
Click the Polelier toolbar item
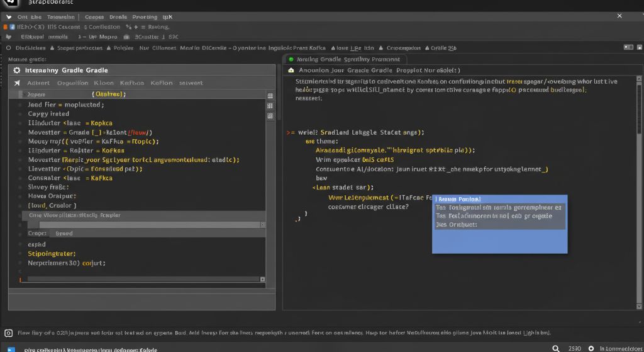pyautogui.click(x=123, y=48)
